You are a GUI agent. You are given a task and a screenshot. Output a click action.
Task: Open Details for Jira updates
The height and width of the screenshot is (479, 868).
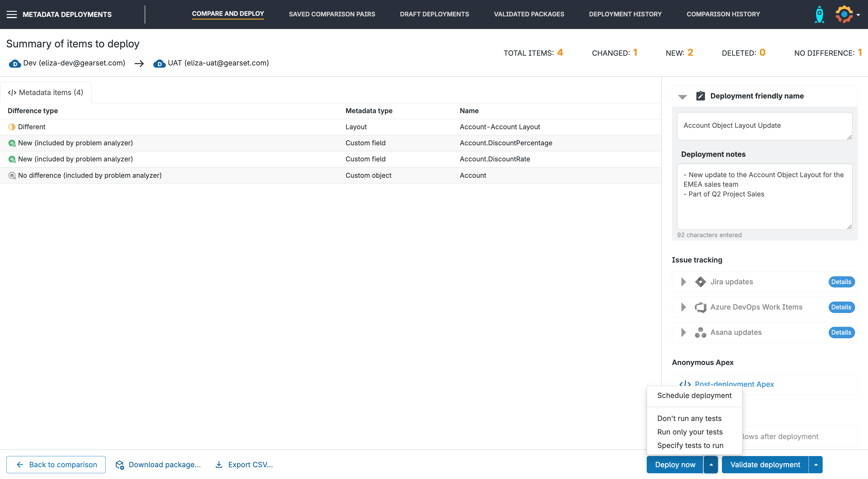point(841,282)
